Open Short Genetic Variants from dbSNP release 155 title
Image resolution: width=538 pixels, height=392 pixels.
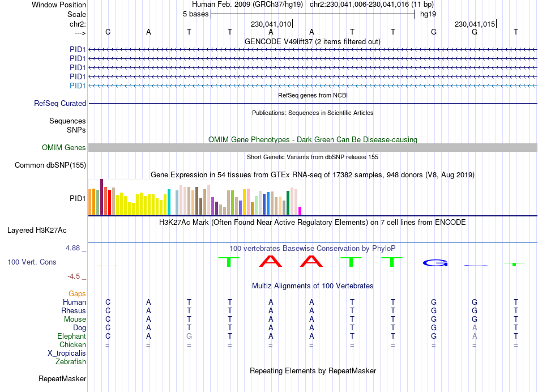[x=313, y=157]
